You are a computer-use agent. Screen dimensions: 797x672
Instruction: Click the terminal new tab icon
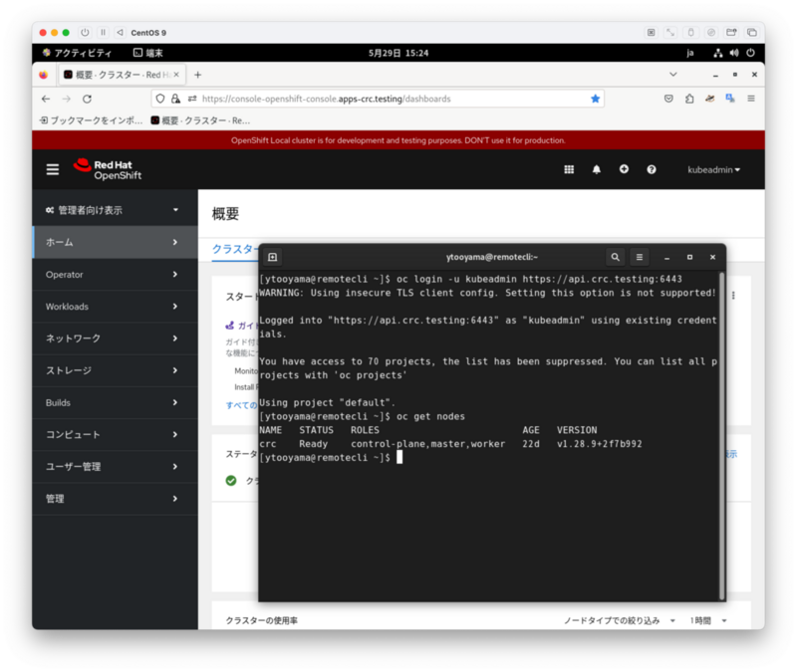pos(272,257)
